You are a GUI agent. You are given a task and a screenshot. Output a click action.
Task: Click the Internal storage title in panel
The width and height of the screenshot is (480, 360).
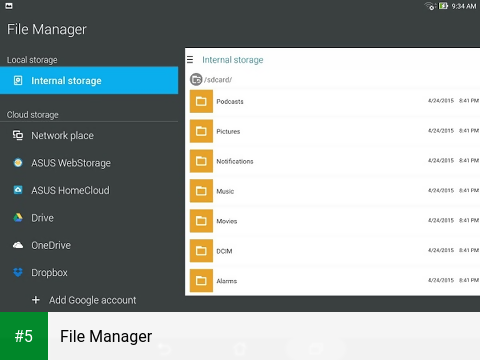(x=233, y=60)
